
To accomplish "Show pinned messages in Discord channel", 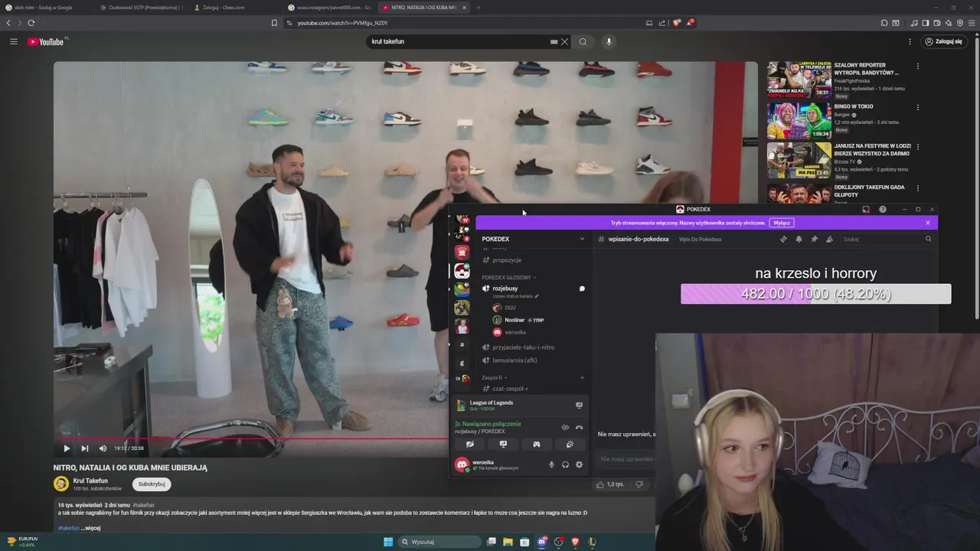I will click(814, 239).
